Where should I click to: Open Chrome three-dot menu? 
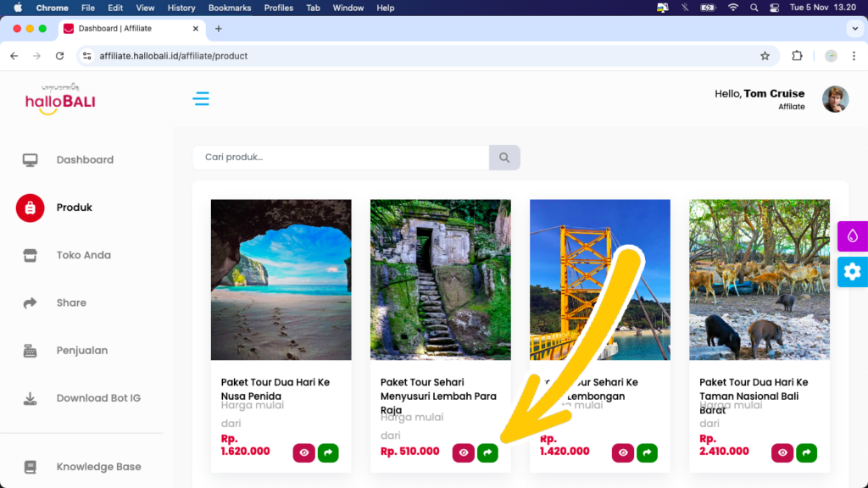[854, 56]
